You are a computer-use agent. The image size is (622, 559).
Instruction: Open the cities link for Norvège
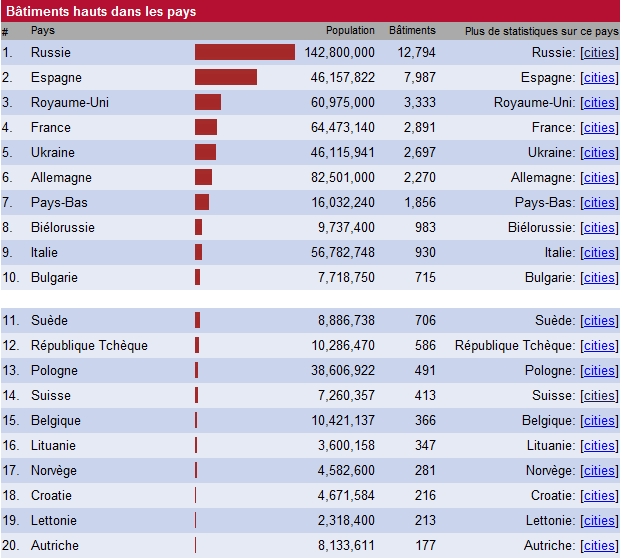[x=599, y=470]
